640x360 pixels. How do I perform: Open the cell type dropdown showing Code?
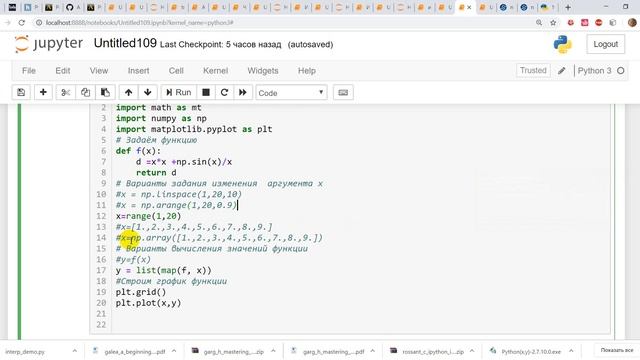[x=291, y=93]
